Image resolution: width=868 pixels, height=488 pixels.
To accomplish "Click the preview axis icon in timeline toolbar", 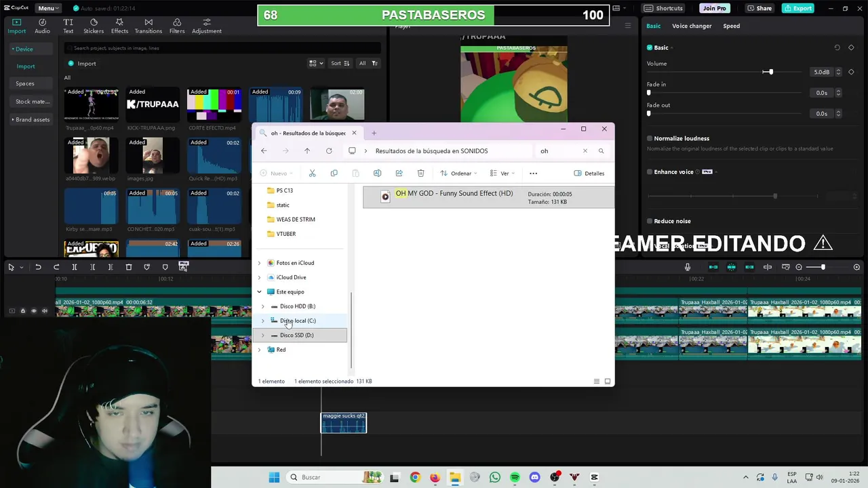I will [768, 267].
